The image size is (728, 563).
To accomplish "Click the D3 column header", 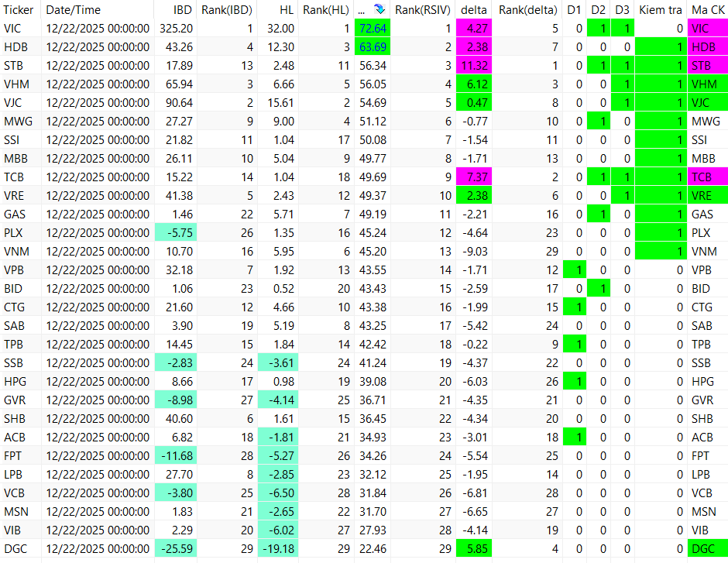I will [622, 10].
